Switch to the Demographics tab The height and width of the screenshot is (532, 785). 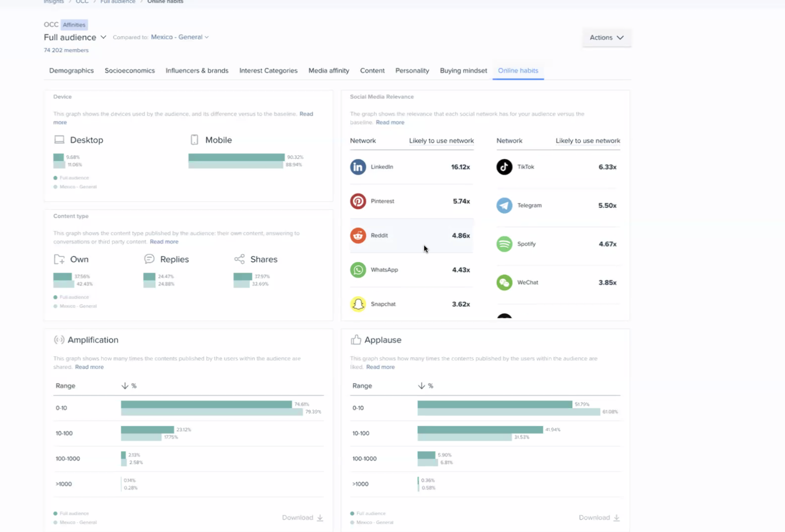pos(71,71)
